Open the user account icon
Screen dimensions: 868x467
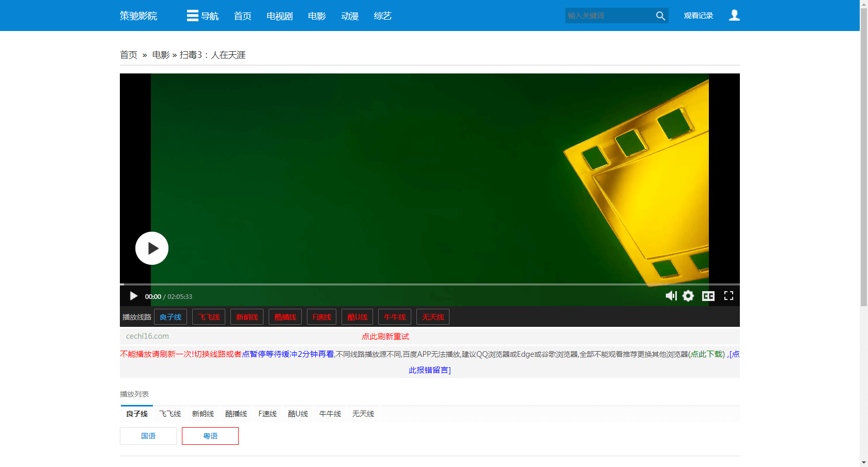point(734,16)
